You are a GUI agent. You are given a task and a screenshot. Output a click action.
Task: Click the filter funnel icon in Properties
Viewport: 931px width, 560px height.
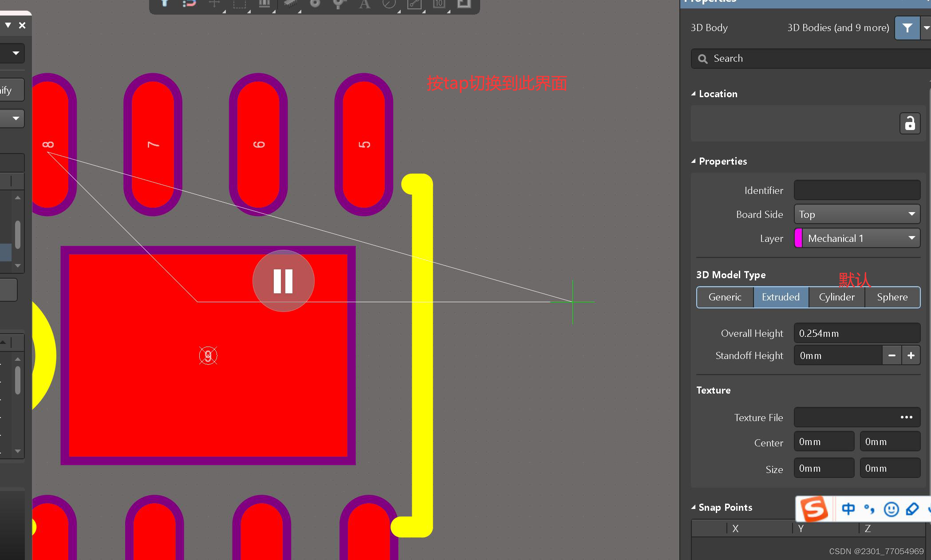[907, 28]
